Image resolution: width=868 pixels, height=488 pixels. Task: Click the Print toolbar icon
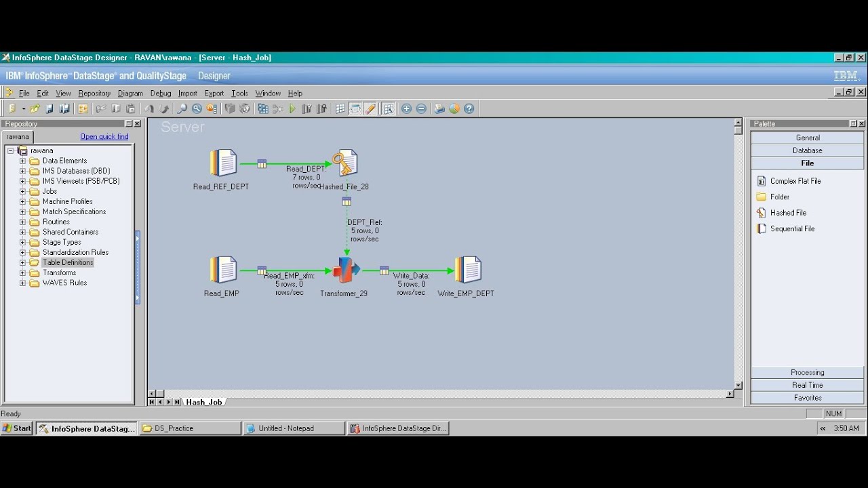[x=439, y=108]
